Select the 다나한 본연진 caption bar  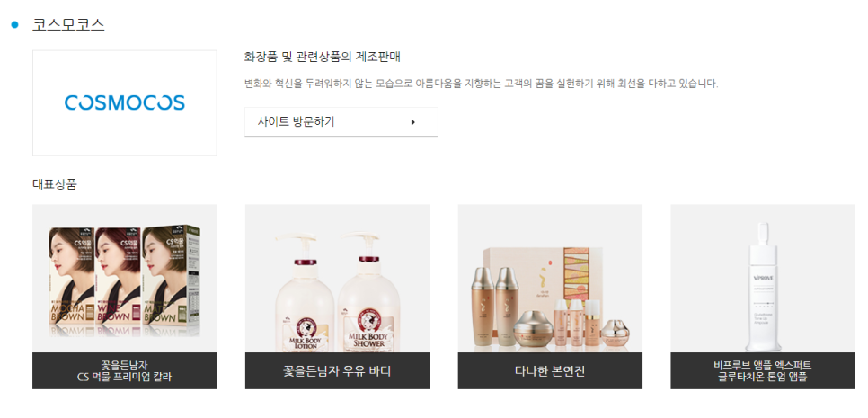tap(550, 371)
